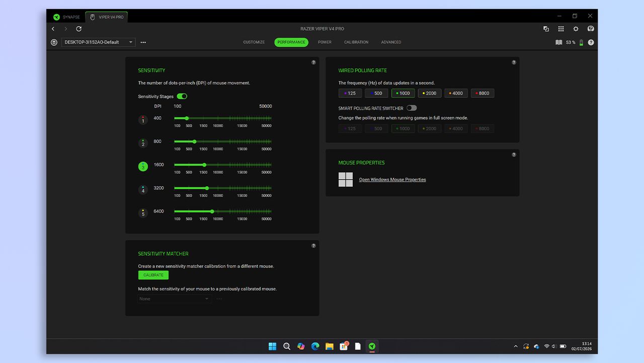Open Windows Mouse Properties link

tap(392, 180)
